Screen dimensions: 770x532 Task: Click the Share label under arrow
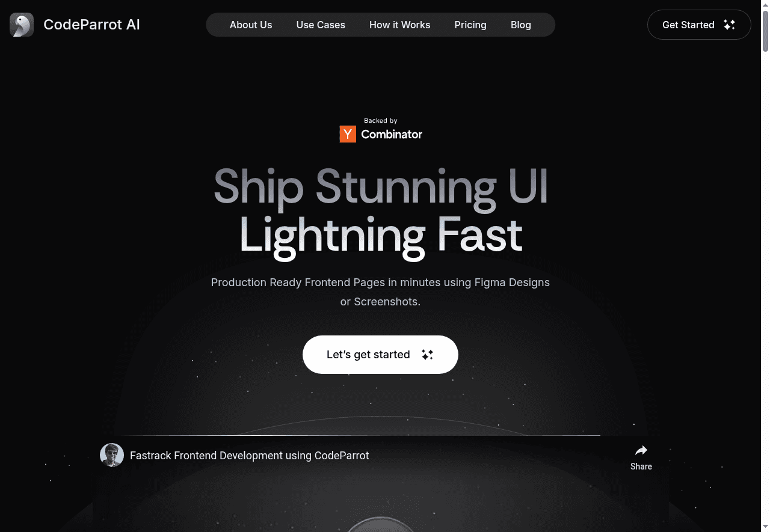tap(641, 466)
